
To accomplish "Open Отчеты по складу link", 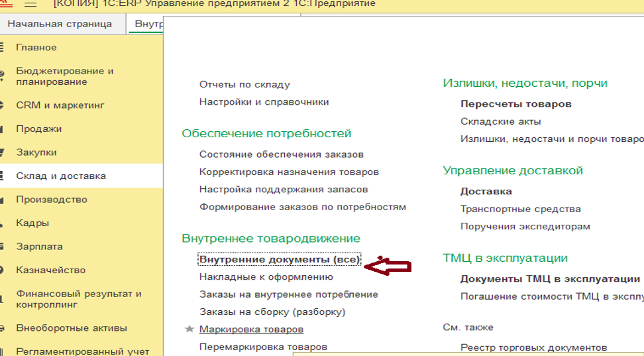I will pos(244,84).
